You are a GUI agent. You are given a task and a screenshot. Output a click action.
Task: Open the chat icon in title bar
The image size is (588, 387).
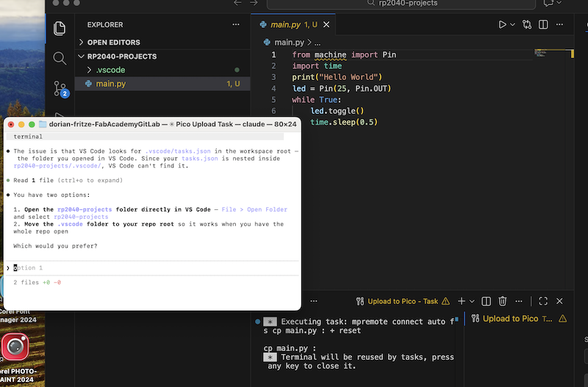click(548, 4)
